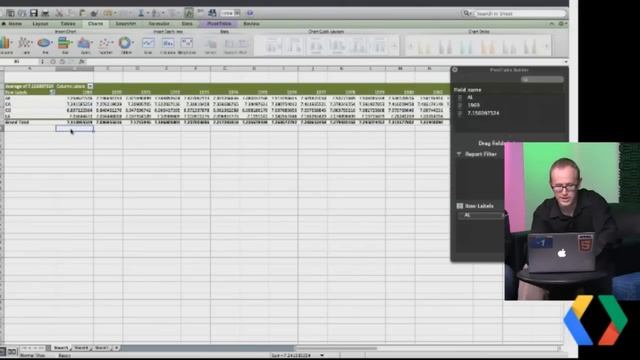Insert a Column chart
The height and width of the screenshot is (360, 640).
click(6, 45)
